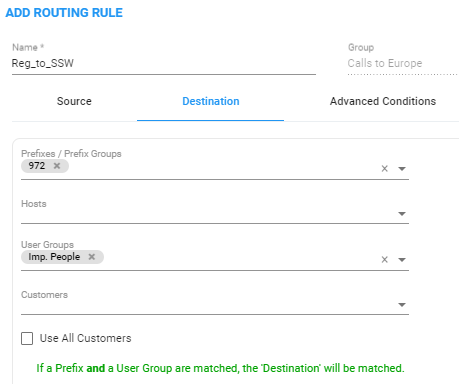Remove the Imp. People user group chip
Screen dimensions: 459x384
pyautogui.click(x=92, y=257)
